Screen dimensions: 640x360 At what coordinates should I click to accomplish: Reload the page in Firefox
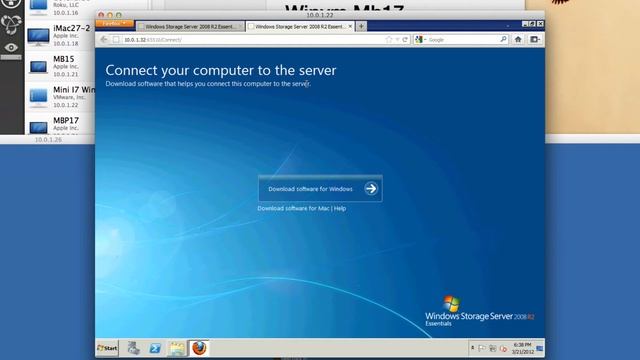405,40
